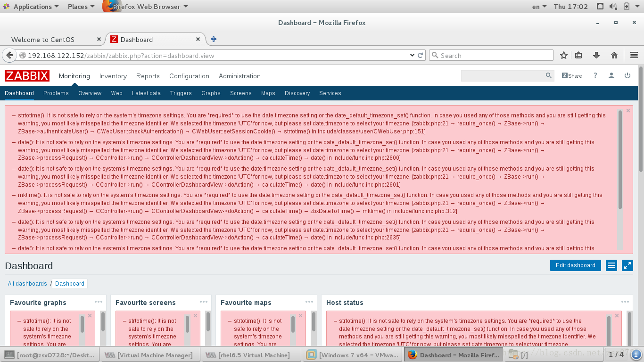Image resolution: width=644 pixels, height=362 pixels.
Task: Open the Favourite screens widget options dots
Action: (204, 302)
